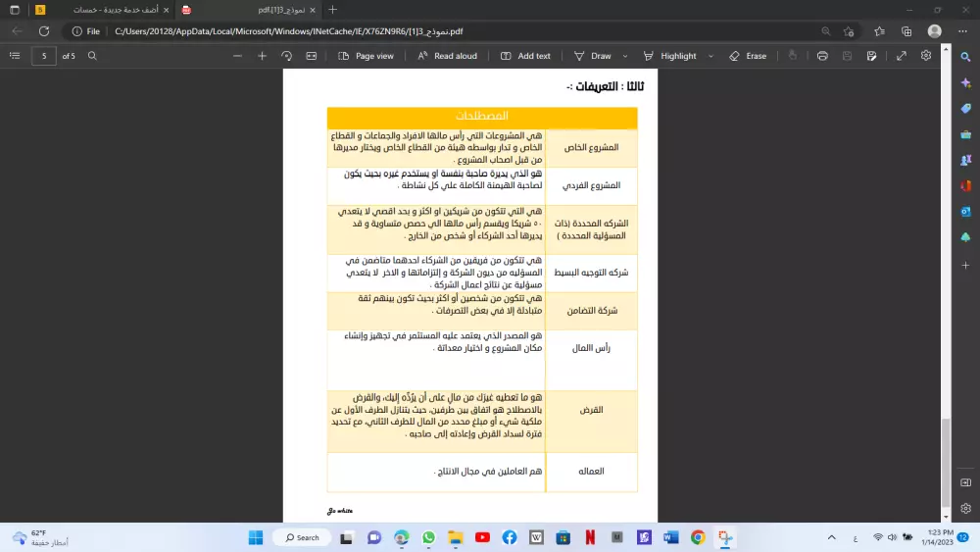The image size is (980, 552).
Task: Open the Edge sidebar search
Action: tap(965, 57)
